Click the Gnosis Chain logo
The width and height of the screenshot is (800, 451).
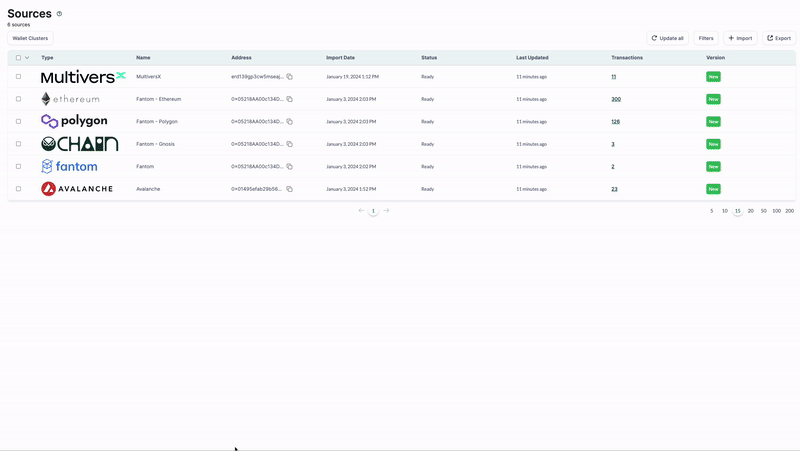80,144
